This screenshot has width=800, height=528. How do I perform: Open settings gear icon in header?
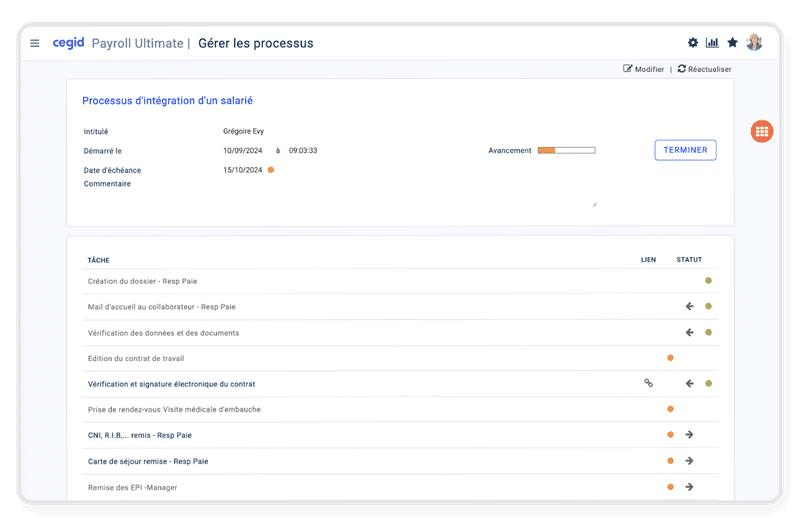[693, 43]
